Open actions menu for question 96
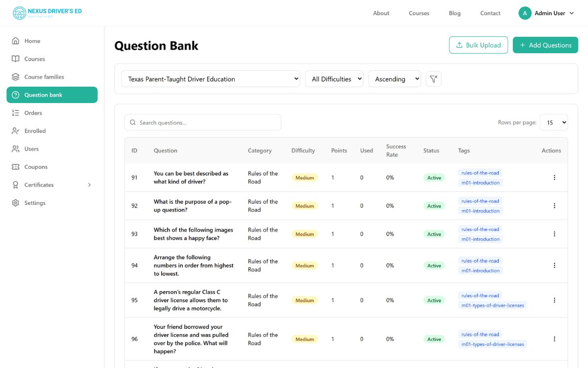Image resolution: width=588 pixels, height=368 pixels. [554, 339]
